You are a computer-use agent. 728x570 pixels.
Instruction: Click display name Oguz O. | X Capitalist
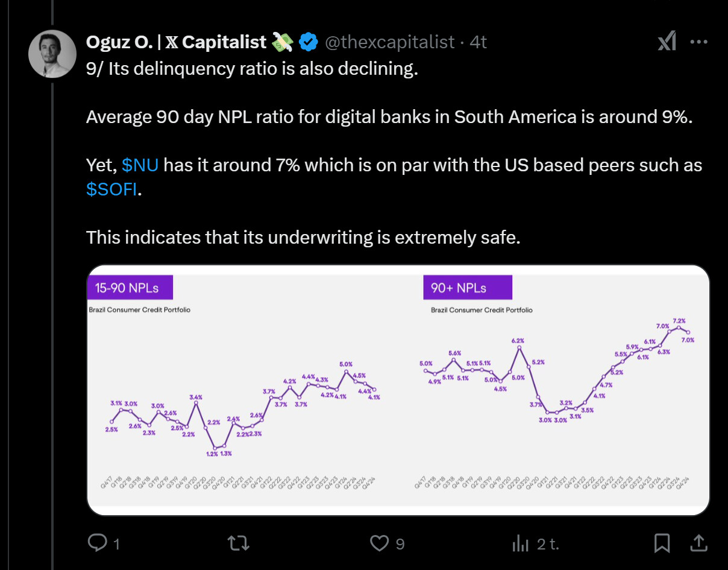[x=176, y=42]
